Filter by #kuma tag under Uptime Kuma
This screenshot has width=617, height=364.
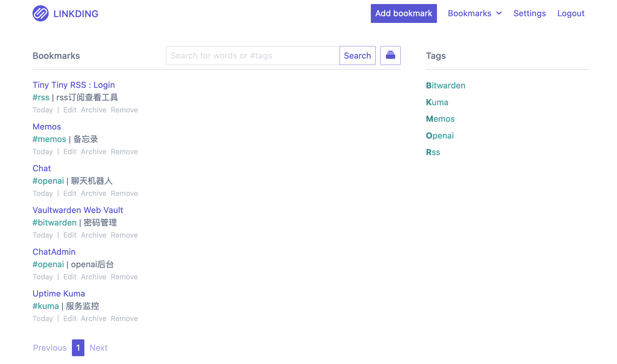pyautogui.click(x=46, y=306)
